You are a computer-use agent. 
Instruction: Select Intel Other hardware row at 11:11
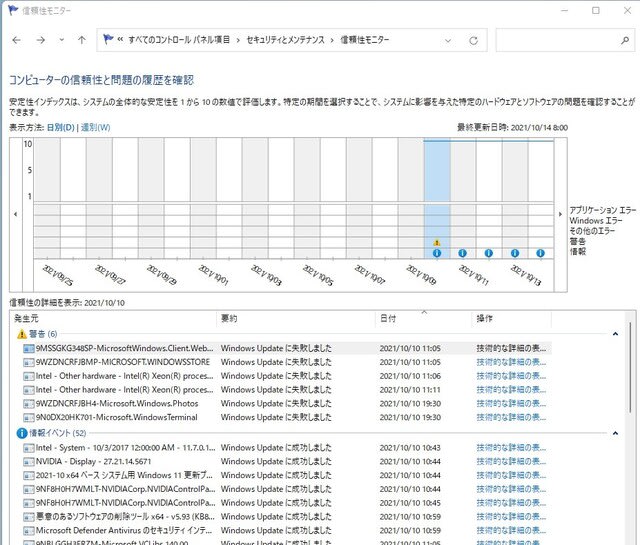(287, 390)
